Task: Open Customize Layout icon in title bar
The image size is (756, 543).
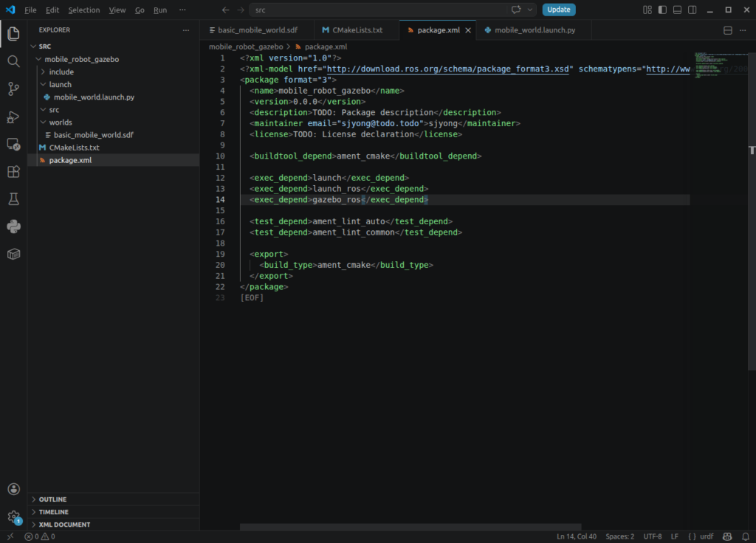Action: click(647, 10)
